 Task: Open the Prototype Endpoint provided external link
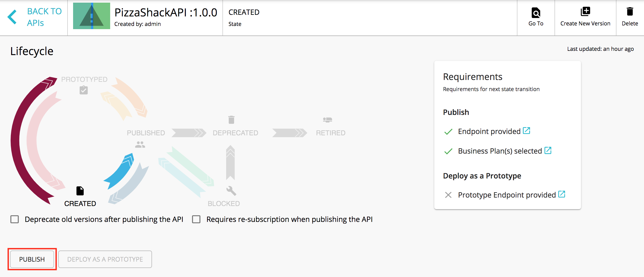pos(562,194)
